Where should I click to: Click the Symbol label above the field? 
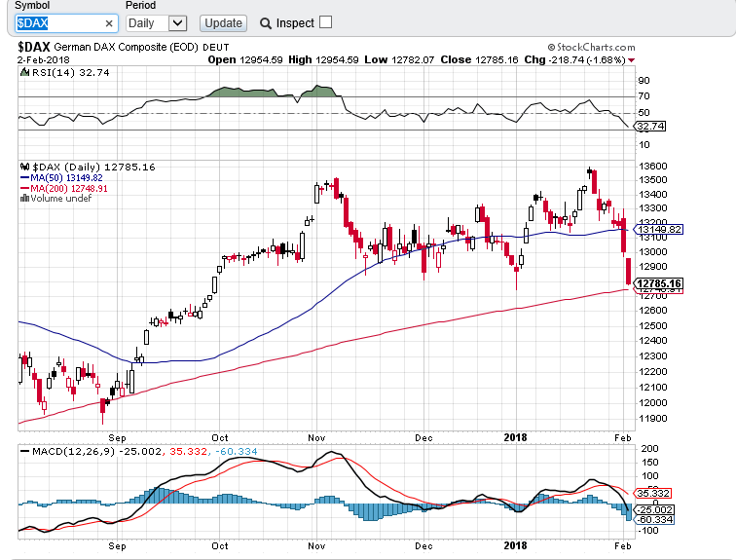tap(32, 5)
